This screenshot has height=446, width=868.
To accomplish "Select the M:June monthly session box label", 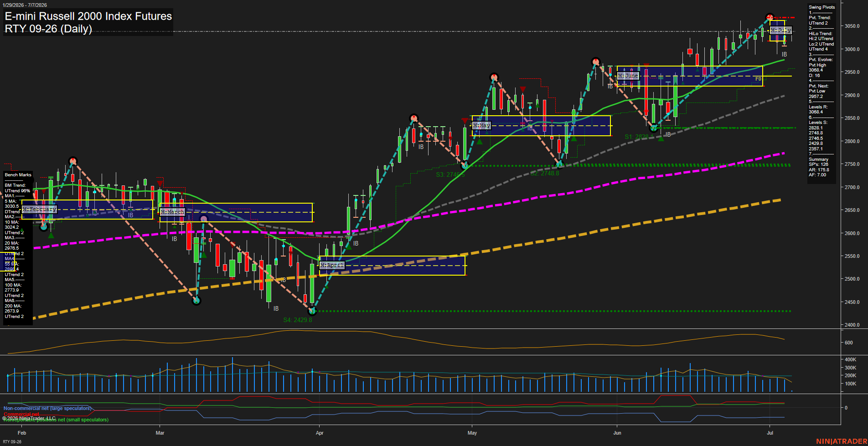I will point(628,76).
